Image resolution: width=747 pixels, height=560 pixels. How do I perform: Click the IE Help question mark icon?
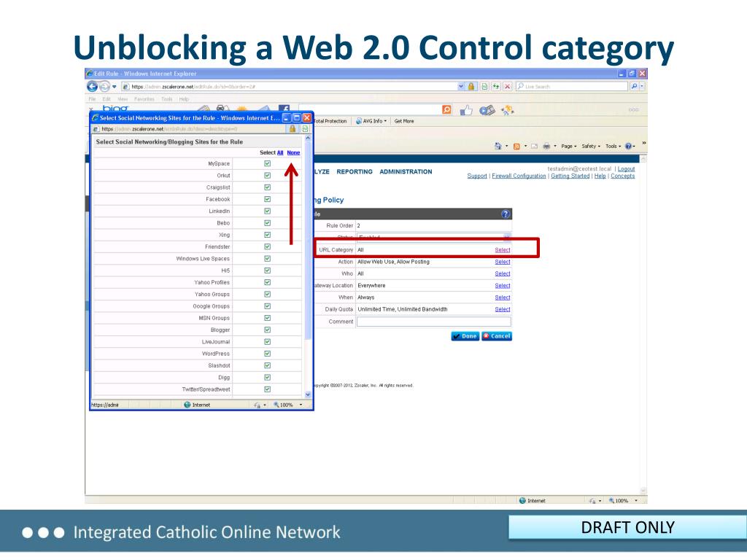[x=628, y=146]
